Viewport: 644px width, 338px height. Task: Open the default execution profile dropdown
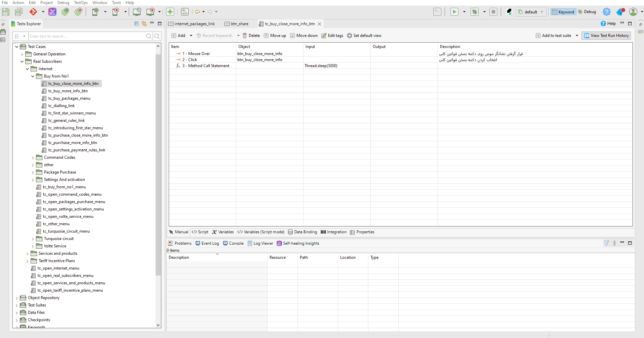[531, 12]
